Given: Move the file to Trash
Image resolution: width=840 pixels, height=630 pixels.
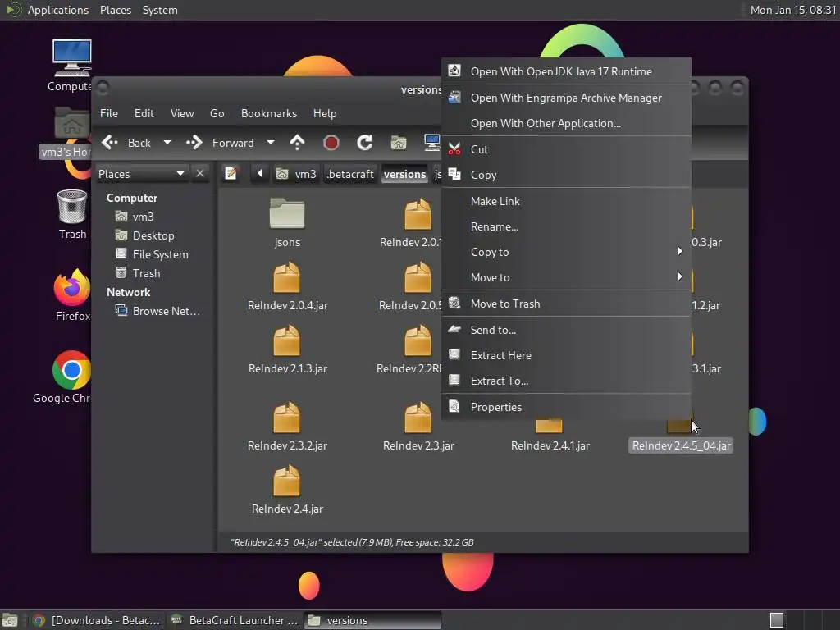Looking at the screenshot, I should (566, 304).
